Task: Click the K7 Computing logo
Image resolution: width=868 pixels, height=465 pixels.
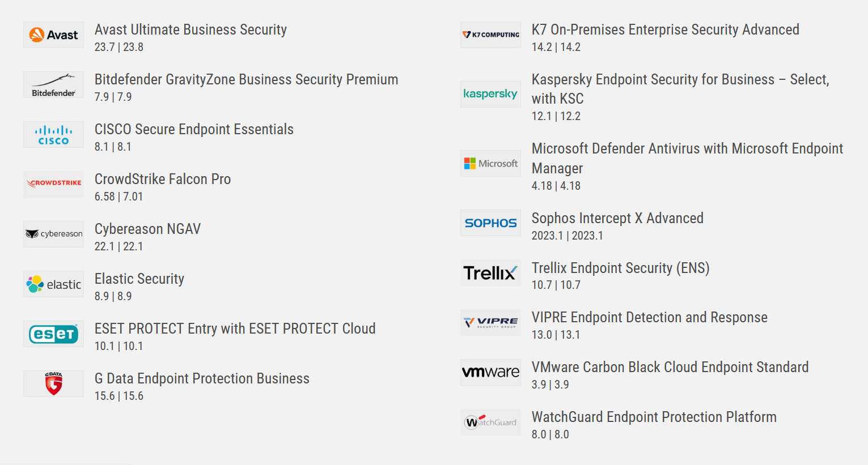Action: [x=490, y=35]
